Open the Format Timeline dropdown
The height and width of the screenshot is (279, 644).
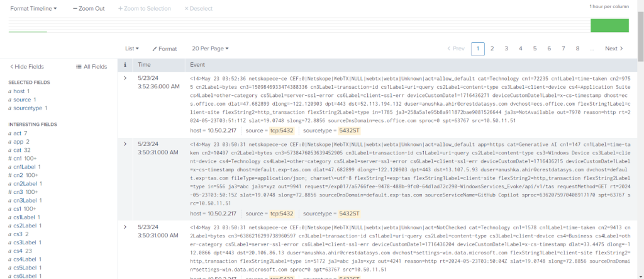point(33,8)
